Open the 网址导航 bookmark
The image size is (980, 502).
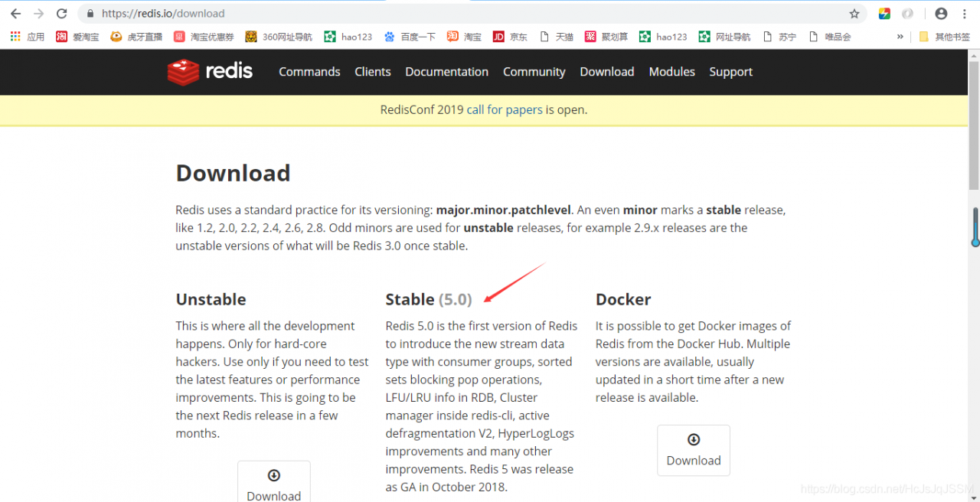point(725,37)
